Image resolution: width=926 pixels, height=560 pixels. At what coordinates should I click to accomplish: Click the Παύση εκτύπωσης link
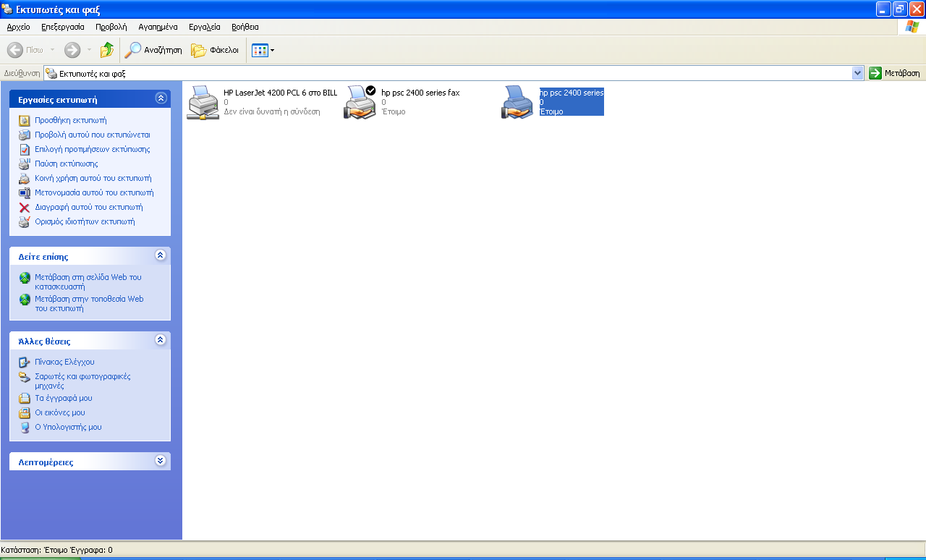[67, 164]
